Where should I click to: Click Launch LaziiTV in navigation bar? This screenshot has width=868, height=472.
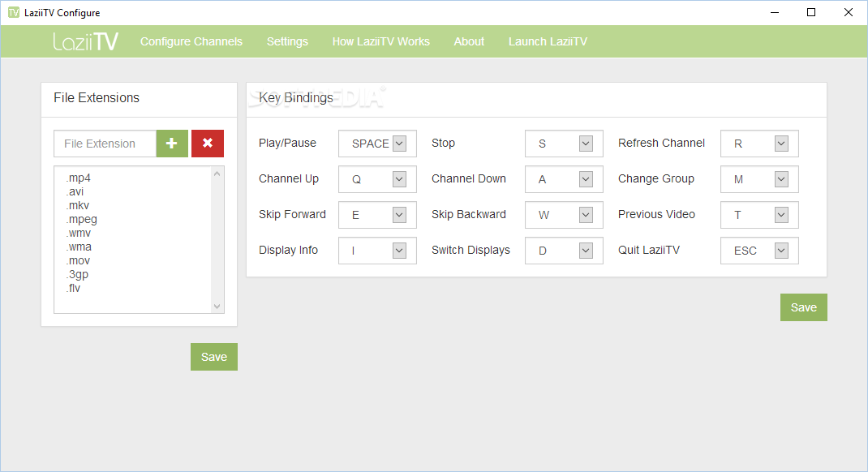tap(548, 41)
